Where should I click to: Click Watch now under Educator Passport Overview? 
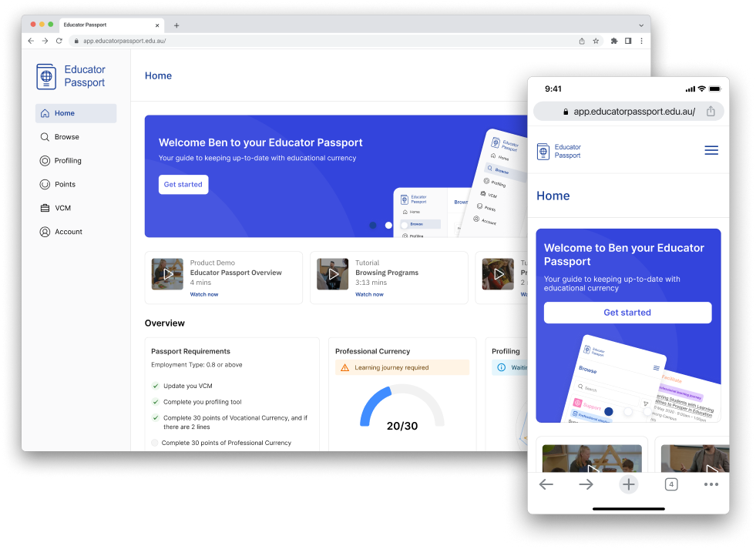pos(204,294)
